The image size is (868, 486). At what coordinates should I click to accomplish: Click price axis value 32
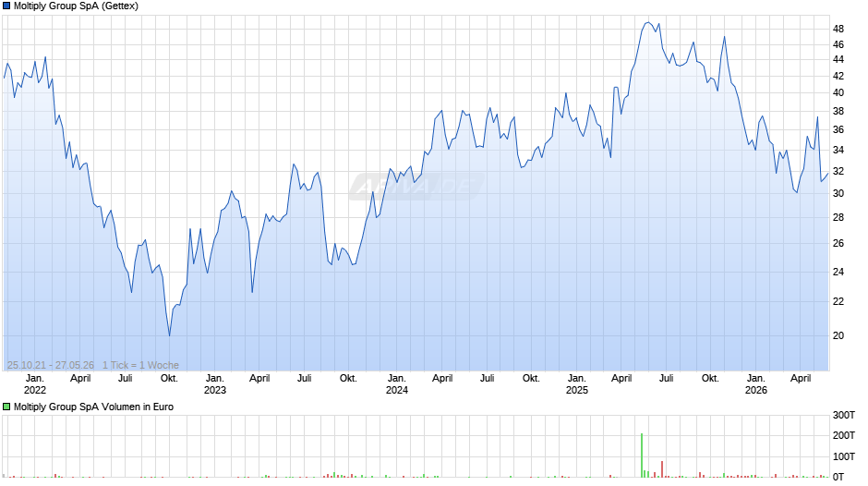coord(838,171)
